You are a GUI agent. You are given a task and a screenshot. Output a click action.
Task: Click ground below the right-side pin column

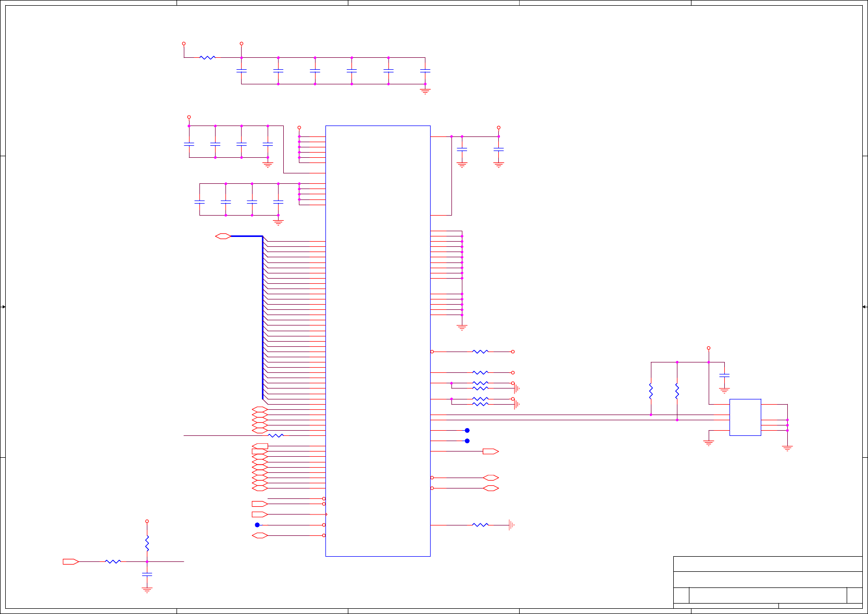click(462, 328)
